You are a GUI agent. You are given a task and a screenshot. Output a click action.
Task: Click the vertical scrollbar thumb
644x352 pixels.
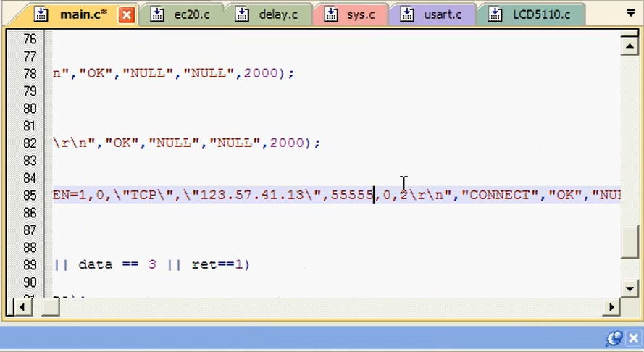coord(630,241)
